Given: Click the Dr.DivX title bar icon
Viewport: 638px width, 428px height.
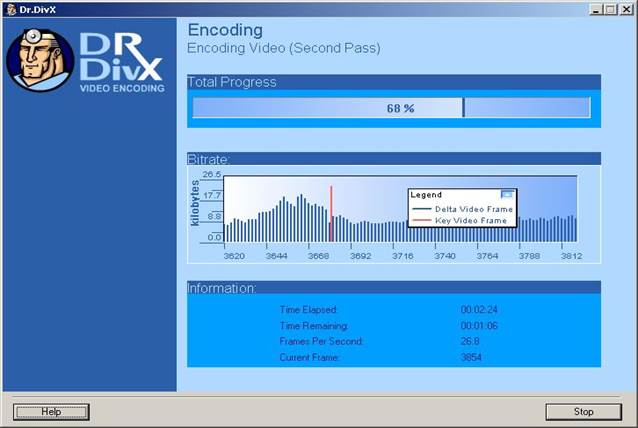Looking at the screenshot, I should tap(11, 9).
